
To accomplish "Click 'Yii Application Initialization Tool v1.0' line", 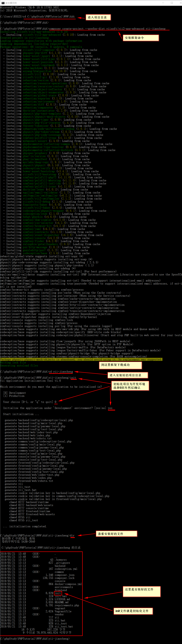I will [30, 381].
